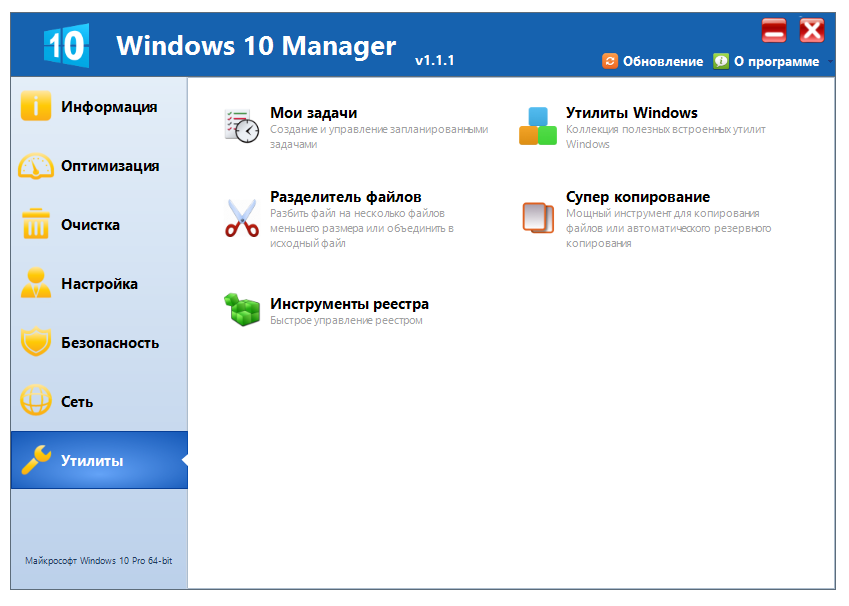Viewport: 849px width, 606px height.
Task: Click the Оптимизация gauge icon
Action: [36, 166]
